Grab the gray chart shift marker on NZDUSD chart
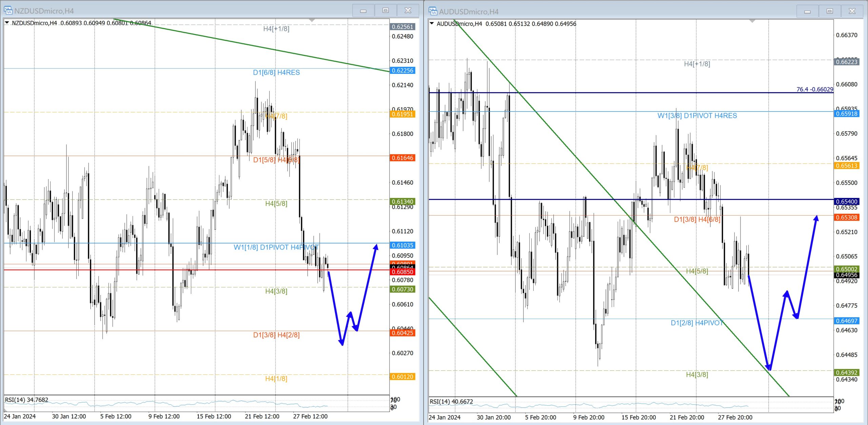The height and width of the screenshot is (425, 868). point(312,21)
